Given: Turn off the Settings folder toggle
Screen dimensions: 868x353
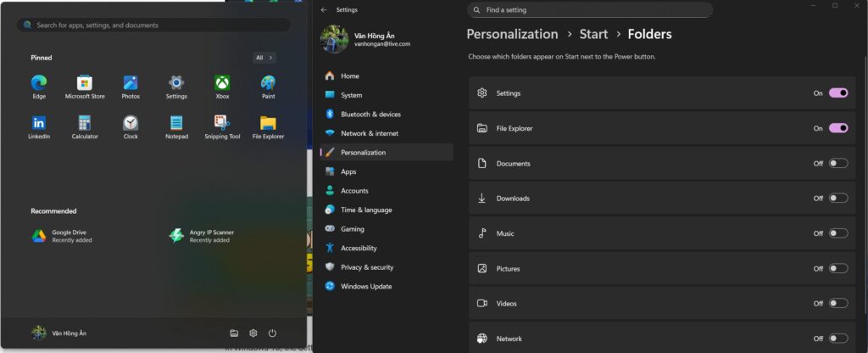Looking at the screenshot, I should (837, 93).
